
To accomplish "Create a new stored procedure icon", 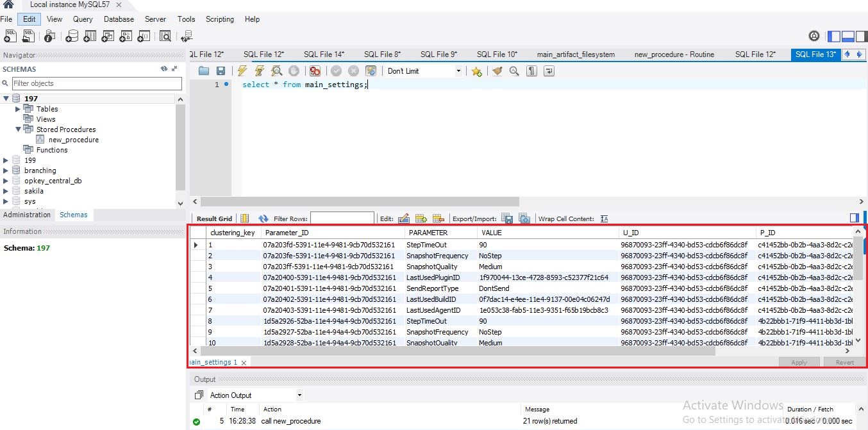I will point(126,36).
